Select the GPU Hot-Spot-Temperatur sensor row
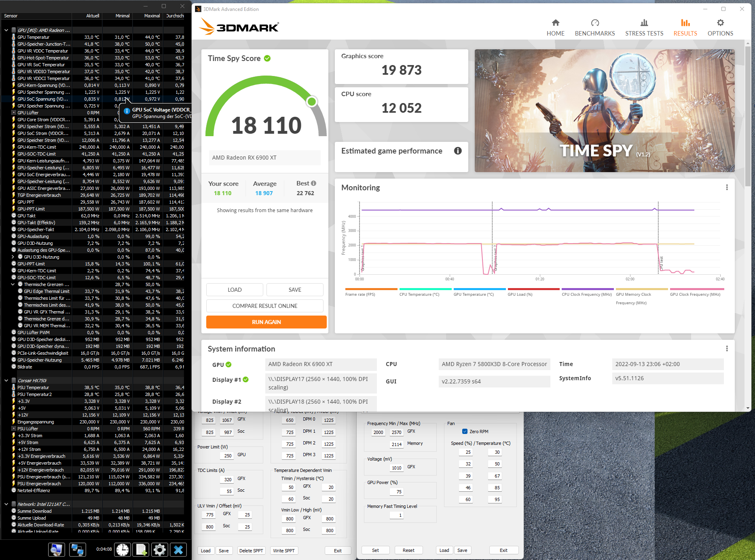Screen dimensions: 755x560 tap(93, 58)
